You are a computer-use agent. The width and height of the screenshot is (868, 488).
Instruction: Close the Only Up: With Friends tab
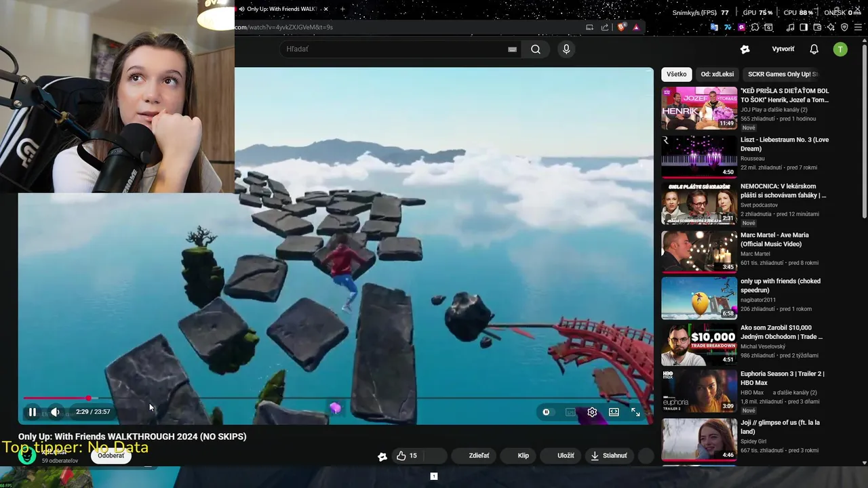tap(326, 9)
